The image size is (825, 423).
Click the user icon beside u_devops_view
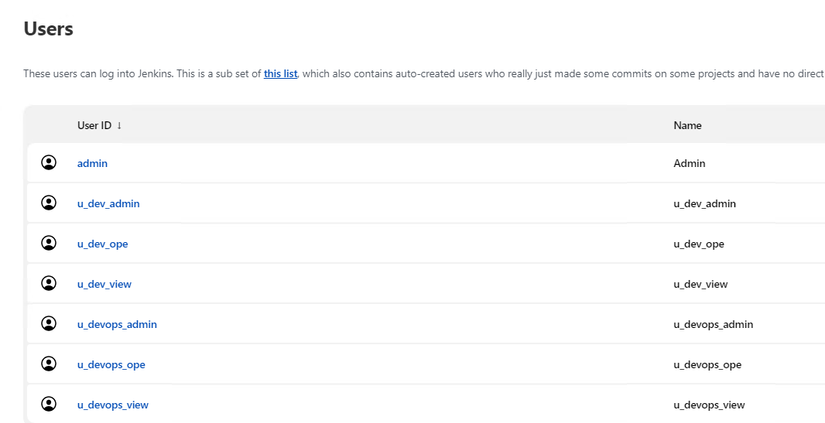pyautogui.click(x=49, y=404)
